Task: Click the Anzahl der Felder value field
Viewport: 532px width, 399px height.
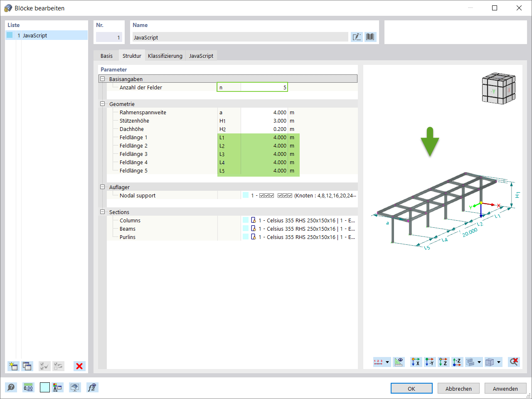Action: point(264,87)
